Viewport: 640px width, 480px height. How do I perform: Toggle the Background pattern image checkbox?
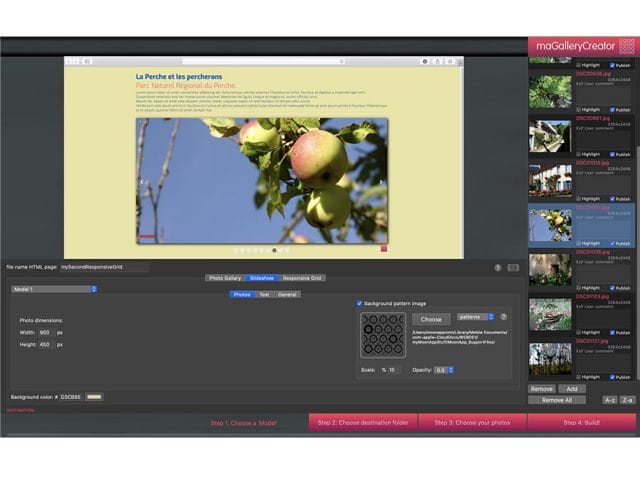click(x=360, y=303)
